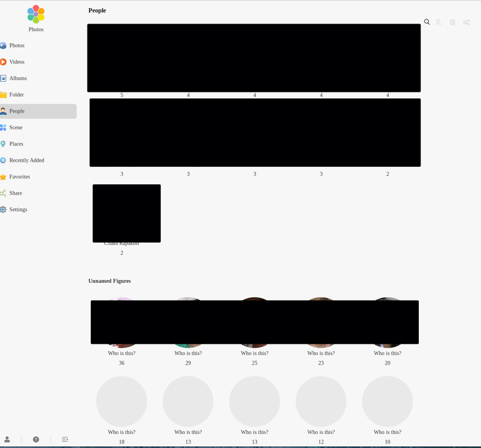Click the Places map pin icon
The image size is (481, 448).
click(x=3, y=144)
